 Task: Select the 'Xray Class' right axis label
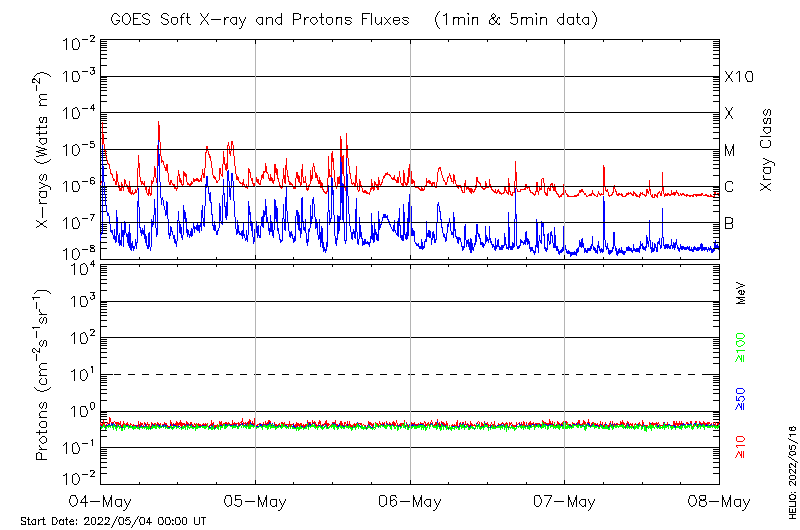click(x=767, y=150)
